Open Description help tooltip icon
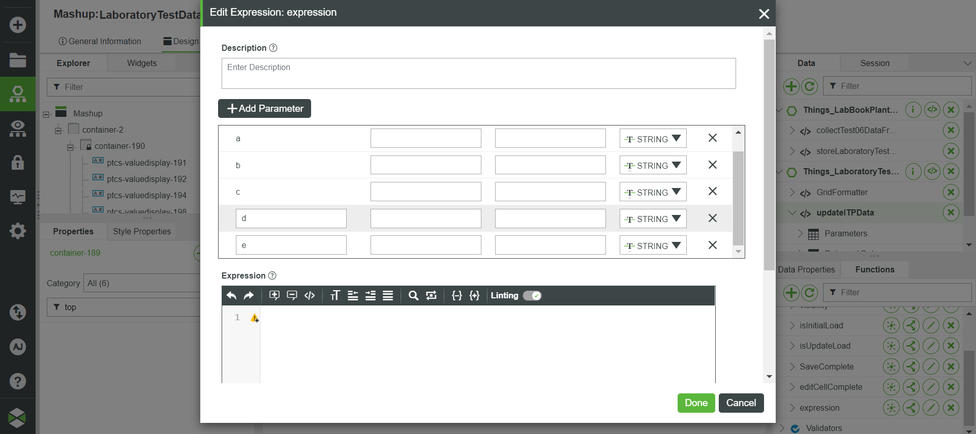 click(273, 48)
